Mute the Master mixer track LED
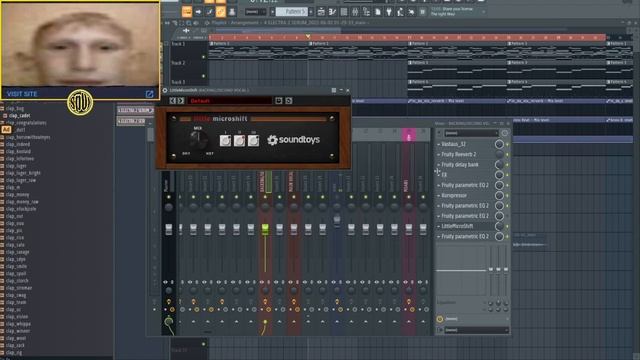The height and width of the screenshot is (360, 640). click(169, 197)
